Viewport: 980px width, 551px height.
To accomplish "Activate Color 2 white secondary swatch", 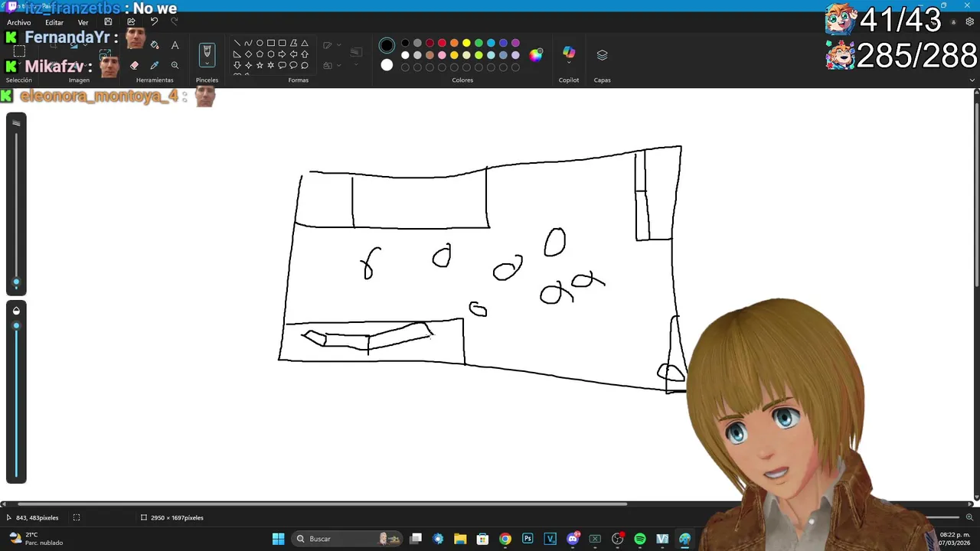I will point(387,65).
